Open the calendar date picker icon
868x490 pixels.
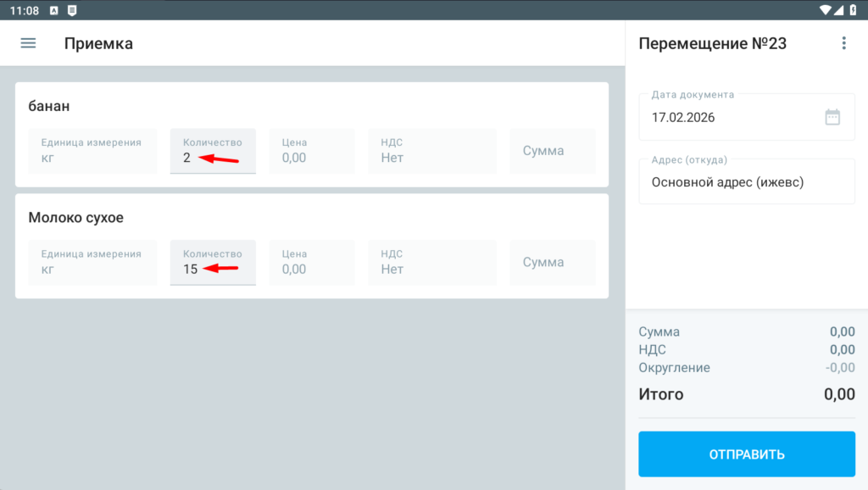click(x=832, y=117)
